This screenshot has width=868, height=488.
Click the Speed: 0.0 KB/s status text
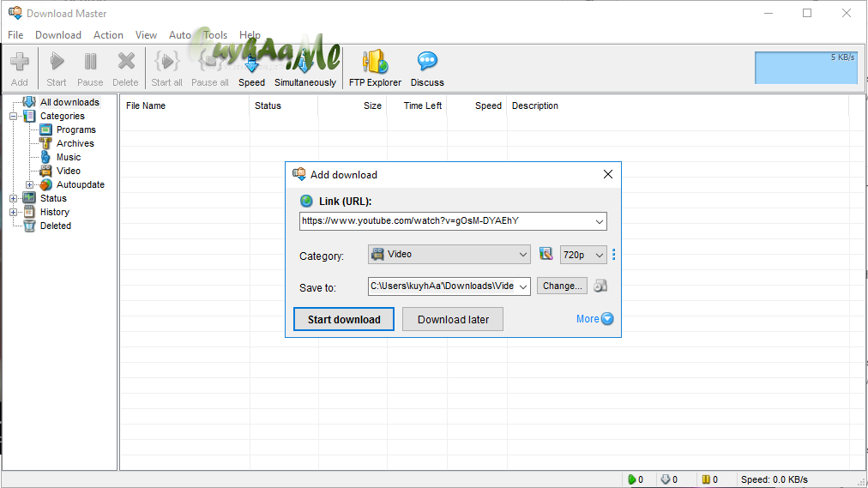tap(774, 479)
